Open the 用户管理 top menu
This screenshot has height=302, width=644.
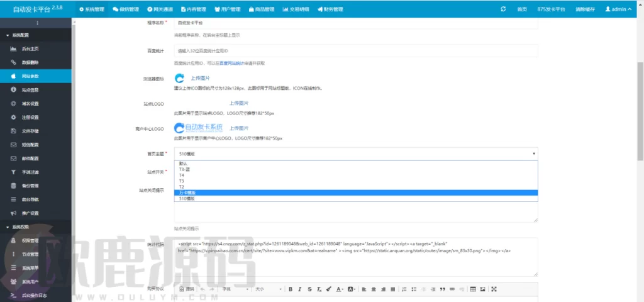[228, 9]
